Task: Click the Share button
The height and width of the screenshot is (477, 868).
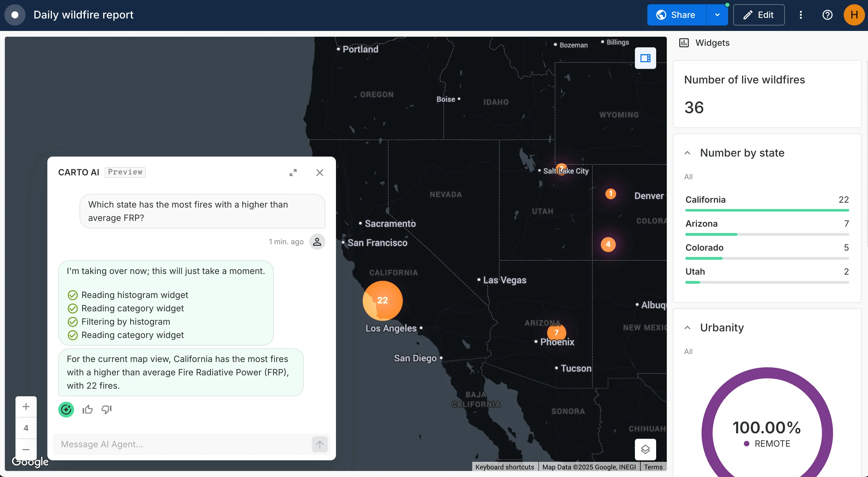Action: pyautogui.click(x=676, y=15)
